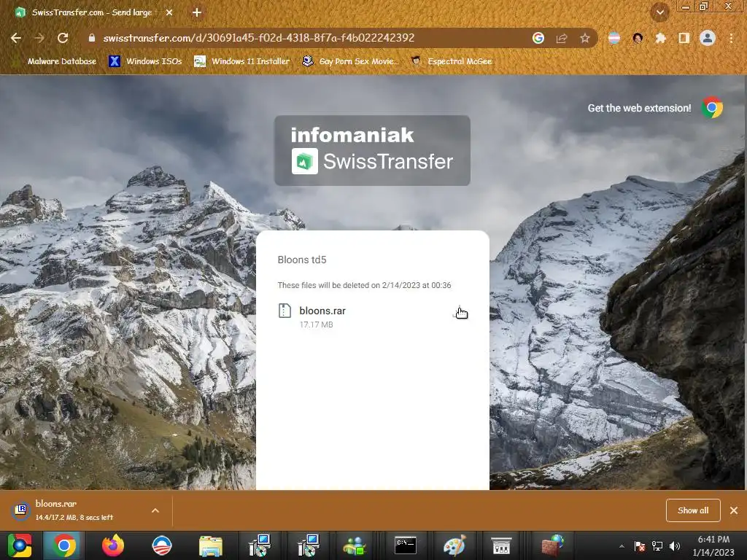Bookmark this page with the star icon
This screenshot has width=747, height=560.
pyautogui.click(x=585, y=38)
